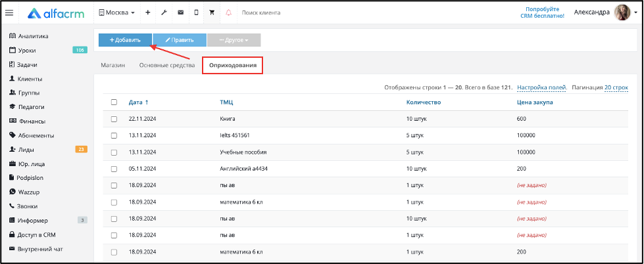Viewport: 644px width, 264px height.
Task: Click Александра's avatar photo
Action: [622, 12]
